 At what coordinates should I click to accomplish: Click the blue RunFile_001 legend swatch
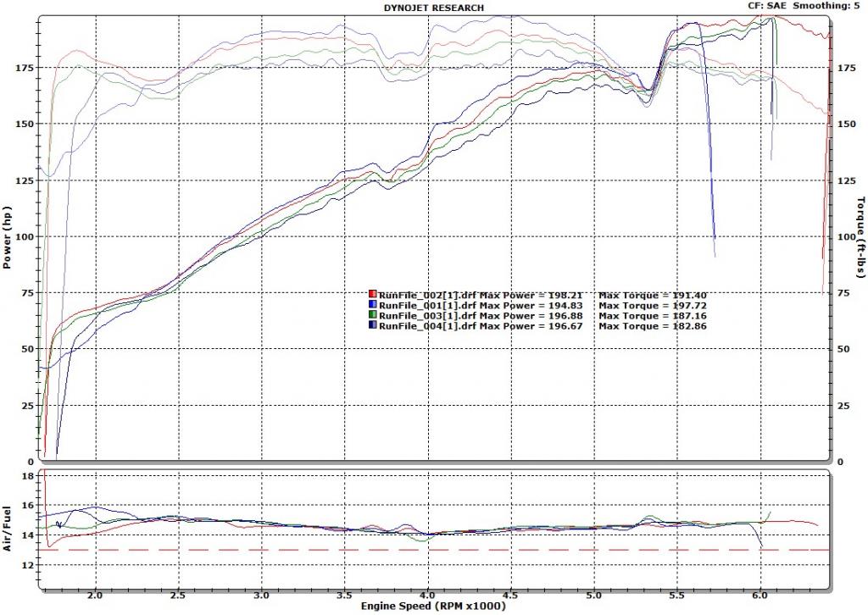click(x=372, y=305)
